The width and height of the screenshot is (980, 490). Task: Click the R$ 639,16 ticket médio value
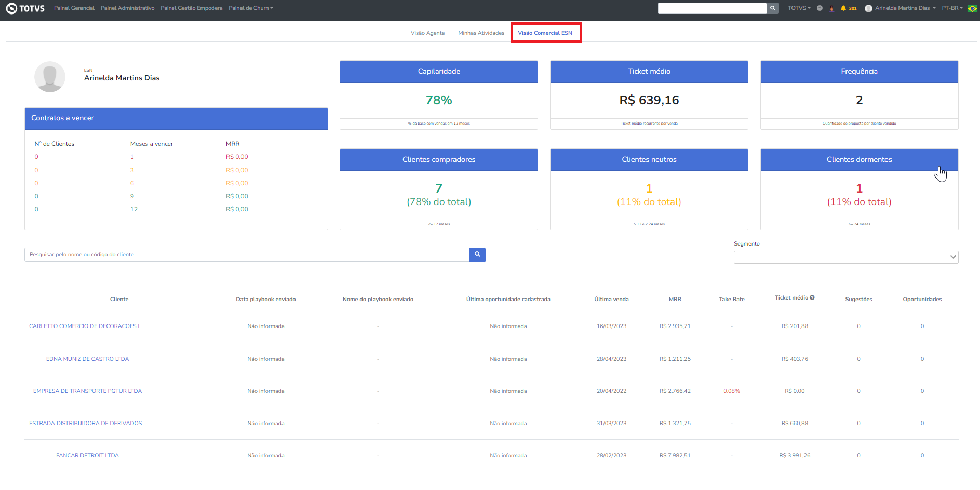649,100
